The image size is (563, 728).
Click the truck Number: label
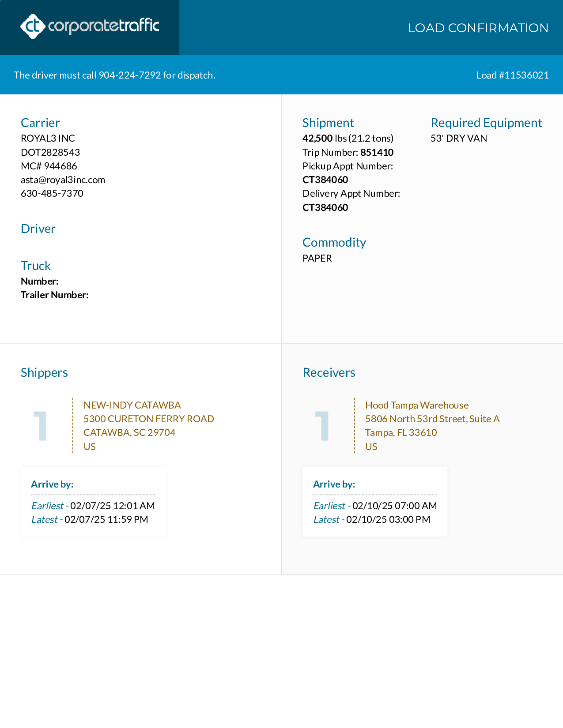tap(40, 281)
